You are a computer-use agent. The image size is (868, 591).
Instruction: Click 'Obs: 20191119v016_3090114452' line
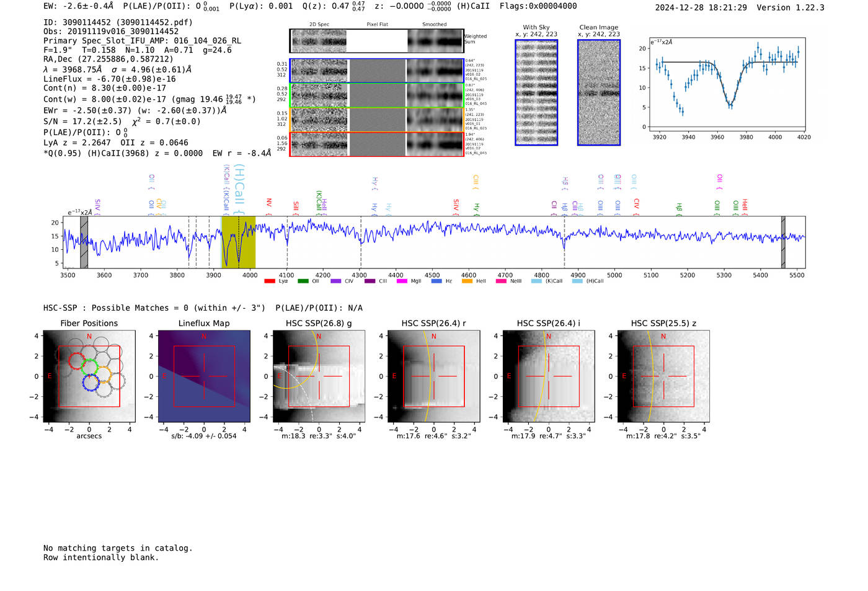[111, 32]
